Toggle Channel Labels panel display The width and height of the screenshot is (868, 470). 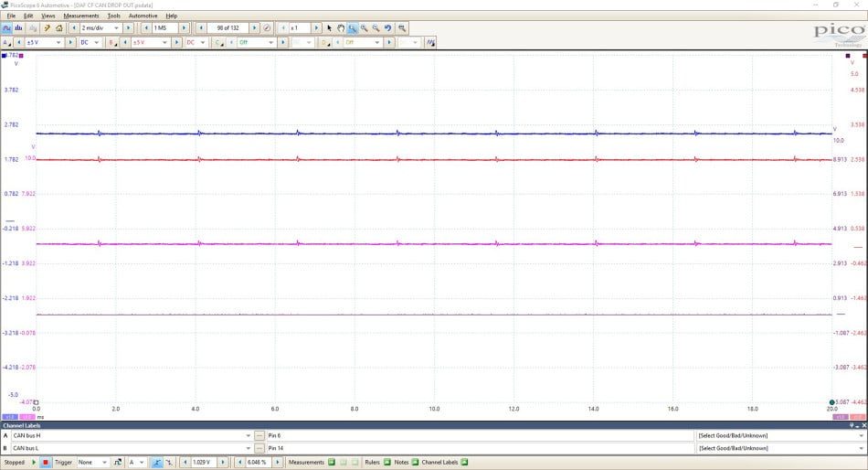pos(464,463)
